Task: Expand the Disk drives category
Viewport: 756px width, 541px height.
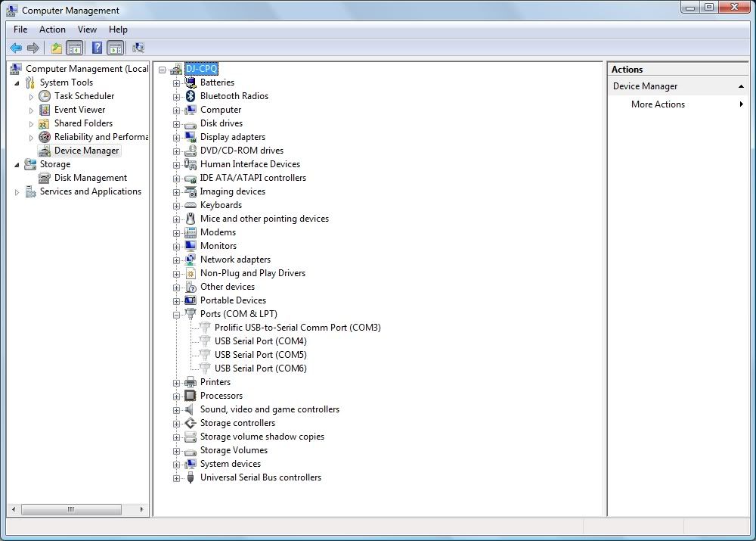Action: [176, 124]
